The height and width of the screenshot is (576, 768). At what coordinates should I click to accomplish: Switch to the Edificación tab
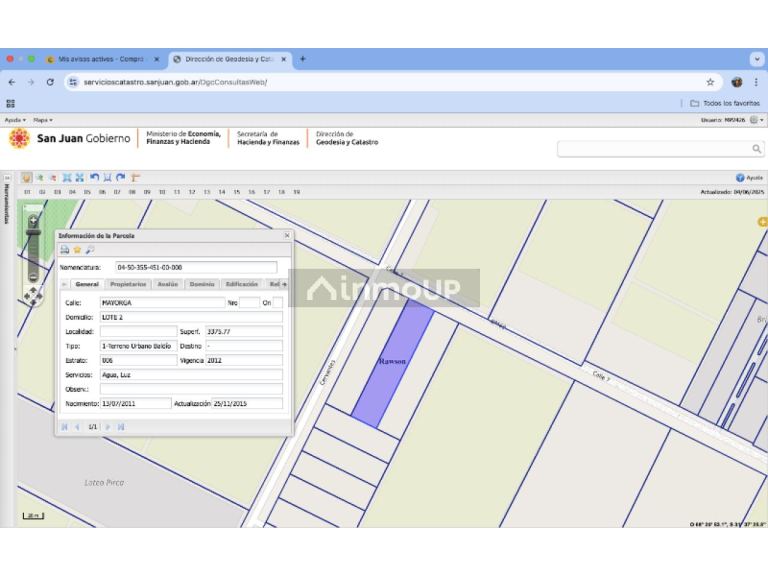[242, 284]
